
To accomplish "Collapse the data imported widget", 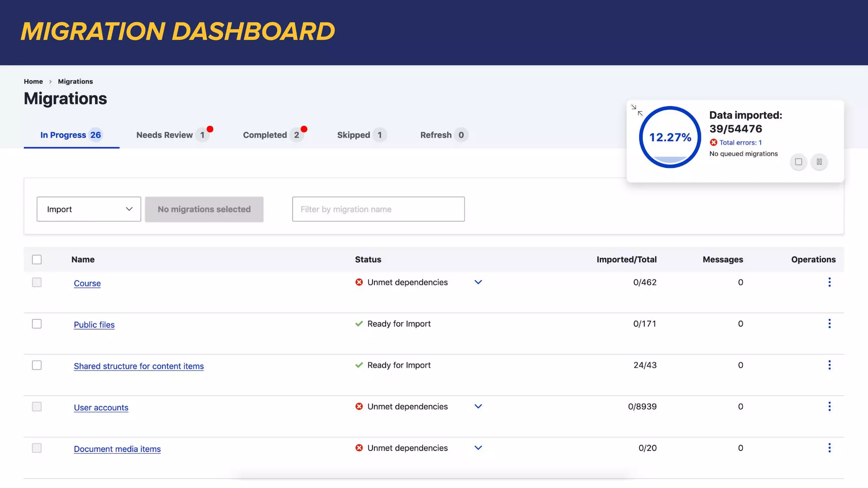I will [x=637, y=110].
